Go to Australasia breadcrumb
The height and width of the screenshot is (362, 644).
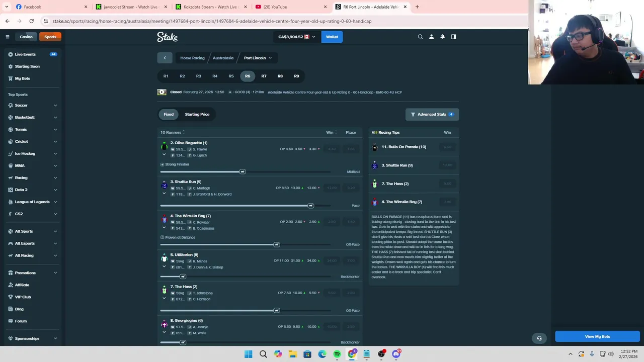[x=223, y=58]
